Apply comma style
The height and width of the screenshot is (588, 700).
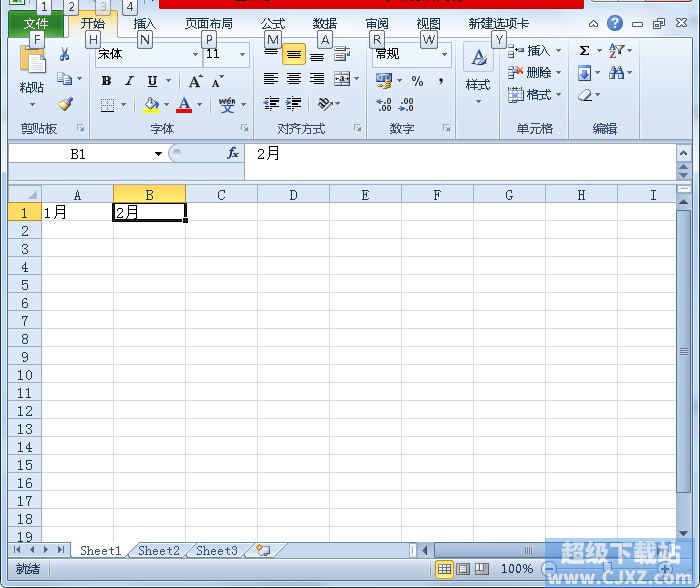pyautogui.click(x=441, y=81)
